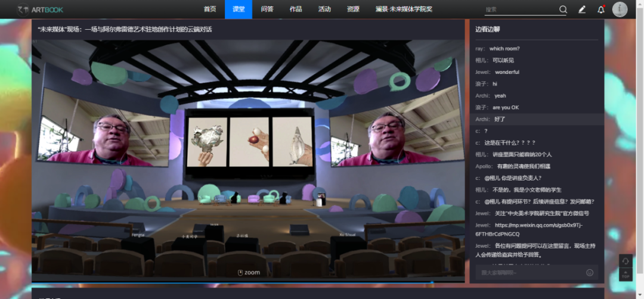
Task: Select the 课堂 tab
Action: point(239,10)
